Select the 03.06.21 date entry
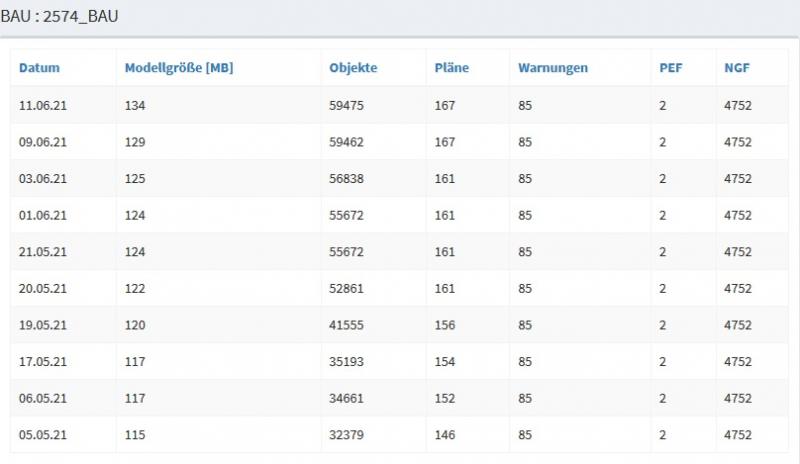Viewport: 800px width, 464px height. pos(43,179)
